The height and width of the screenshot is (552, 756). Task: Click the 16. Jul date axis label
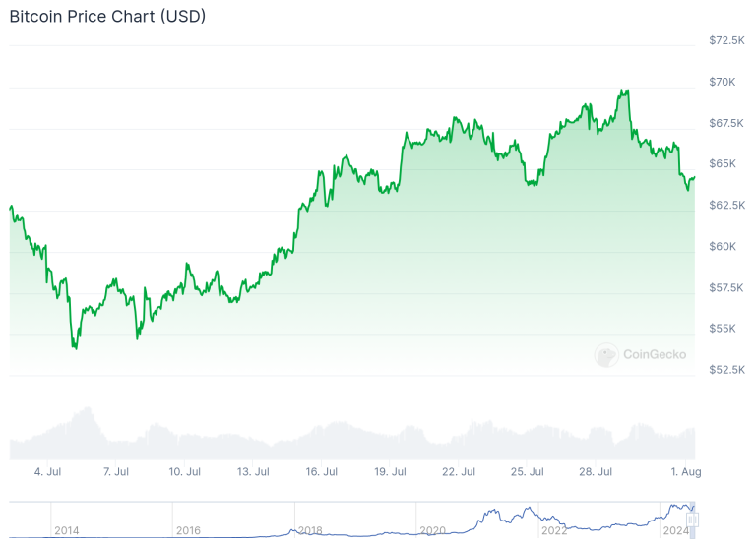[x=321, y=472]
